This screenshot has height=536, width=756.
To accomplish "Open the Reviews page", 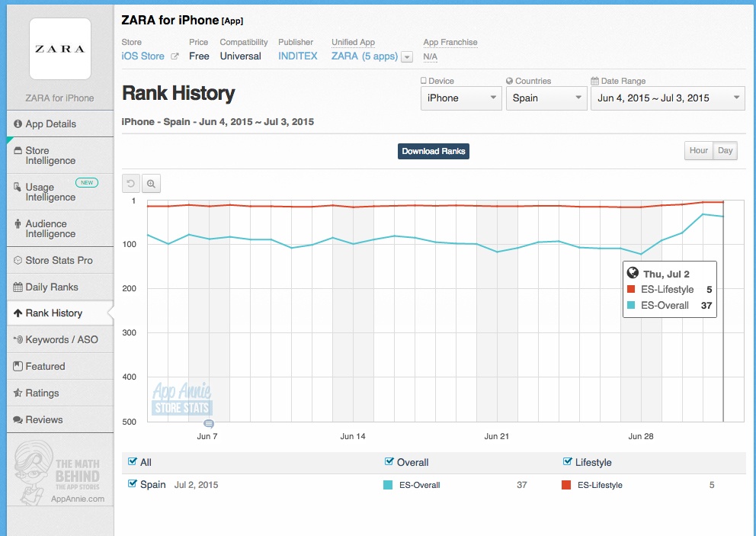I will pyautogui.click(x=60, y=420).
